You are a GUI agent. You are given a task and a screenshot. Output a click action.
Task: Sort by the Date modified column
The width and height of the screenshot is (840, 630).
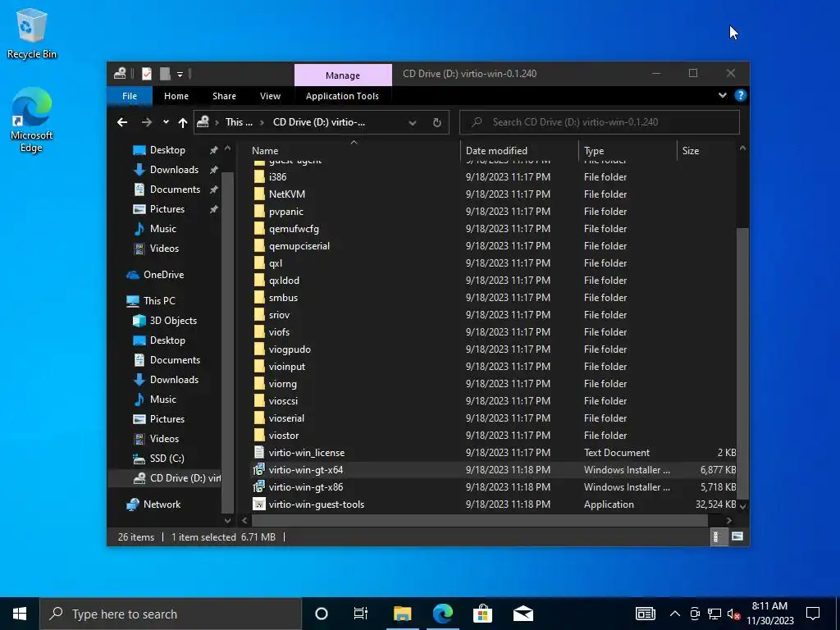(519, 151)
